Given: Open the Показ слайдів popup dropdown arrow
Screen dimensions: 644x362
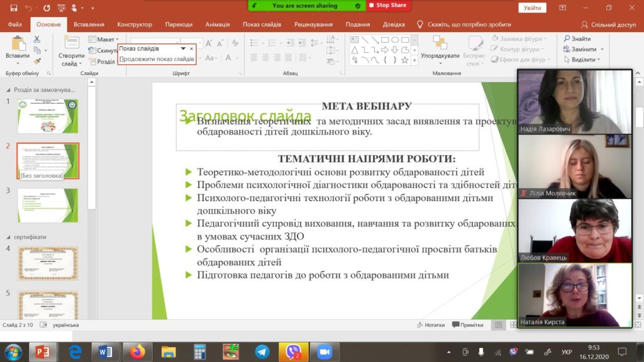Looking at the screenshot, I should (x=183, y=48).
